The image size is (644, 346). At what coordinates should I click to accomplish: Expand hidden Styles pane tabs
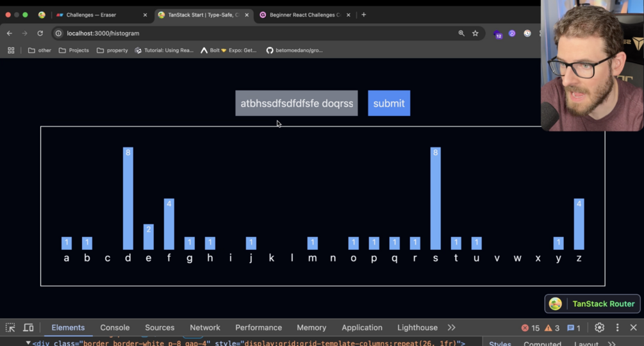tap(611, 343)
